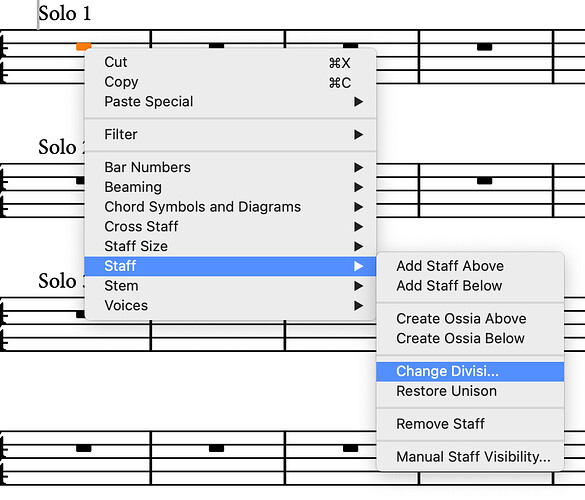Expand the Paste Special submenu arrow
This screenshot has width=585, height=500.
click(359, 101)
